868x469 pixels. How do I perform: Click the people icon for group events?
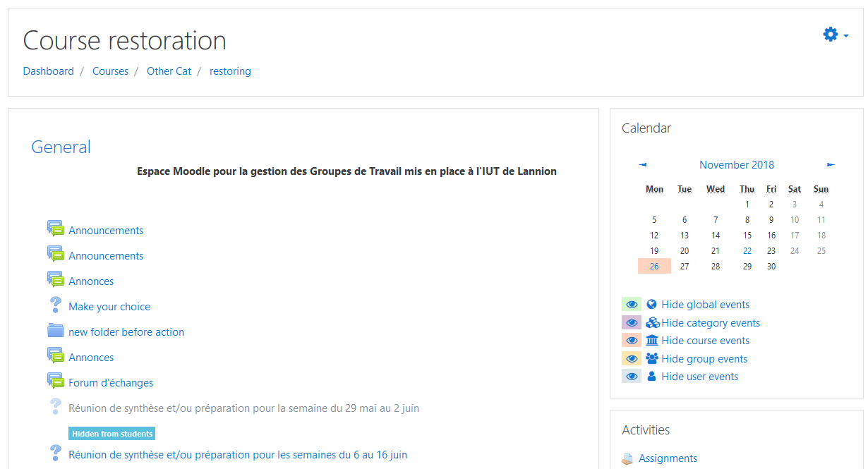click(652, 359)
